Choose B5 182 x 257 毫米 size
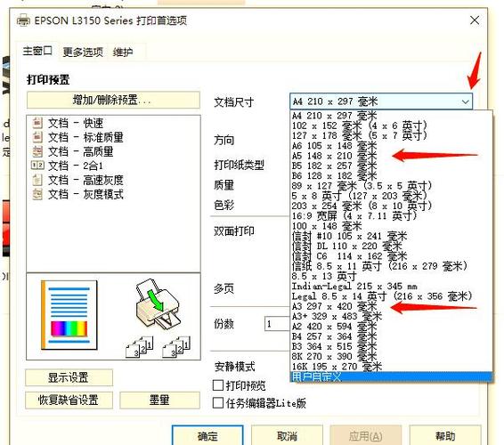Image resolution: width=504 pixels, height=445 pixels. 391,166
